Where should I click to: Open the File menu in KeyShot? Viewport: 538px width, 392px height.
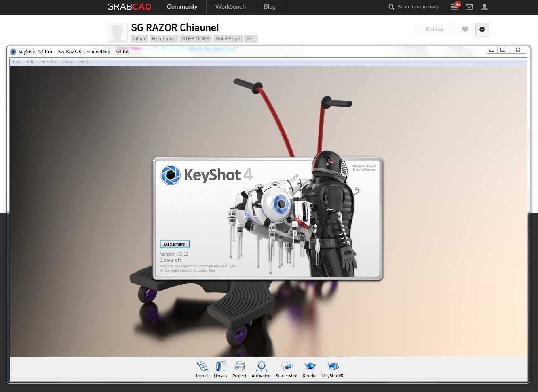[x=17, y=62]
